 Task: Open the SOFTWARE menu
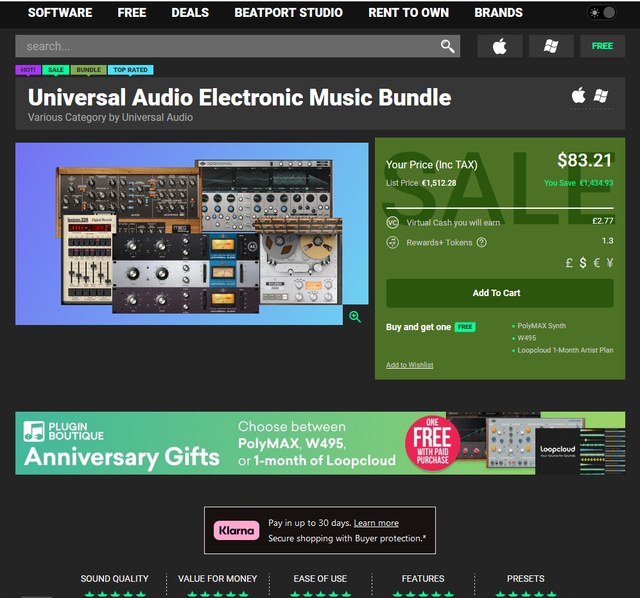tap(60, 13)
